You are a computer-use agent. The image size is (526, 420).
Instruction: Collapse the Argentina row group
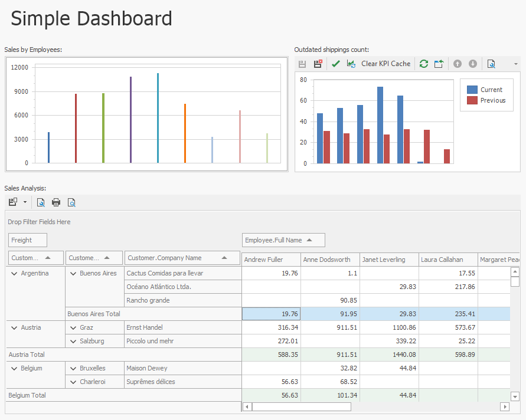coord(14,274)
